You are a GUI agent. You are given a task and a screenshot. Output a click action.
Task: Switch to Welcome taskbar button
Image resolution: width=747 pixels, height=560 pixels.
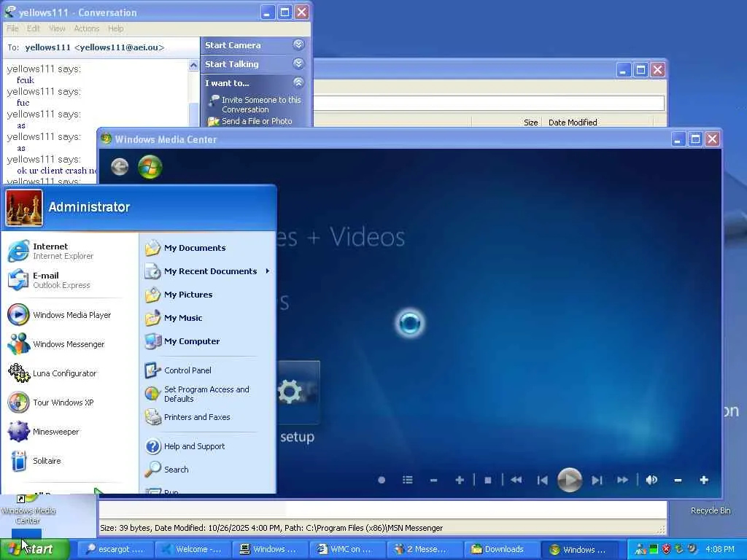[192, 549]
